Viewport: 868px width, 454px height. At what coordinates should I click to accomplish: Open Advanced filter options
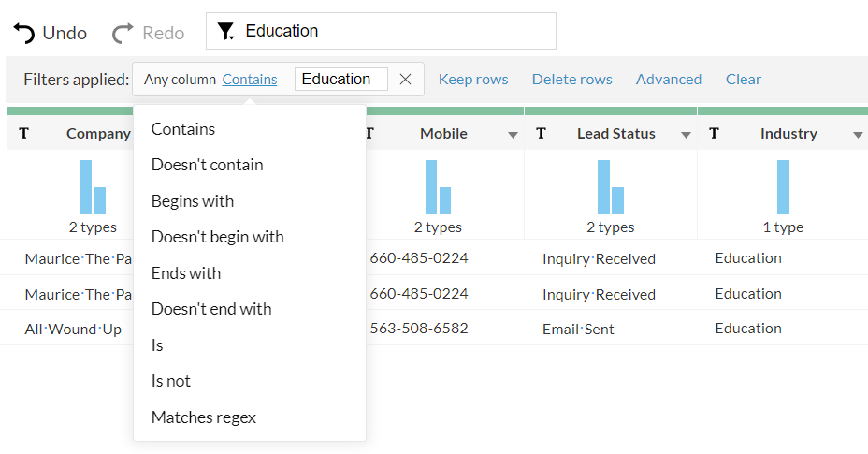point(668,80)
